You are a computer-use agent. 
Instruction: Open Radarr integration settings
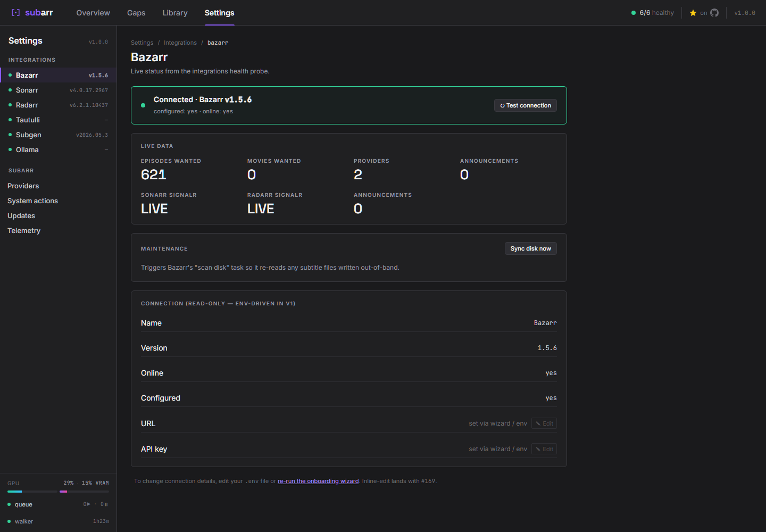[58, 105]
